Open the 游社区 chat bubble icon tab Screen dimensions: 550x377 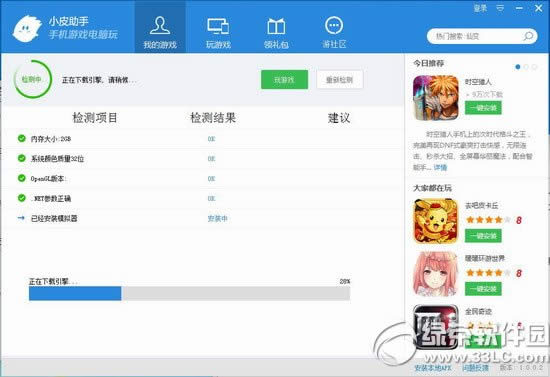334,26
